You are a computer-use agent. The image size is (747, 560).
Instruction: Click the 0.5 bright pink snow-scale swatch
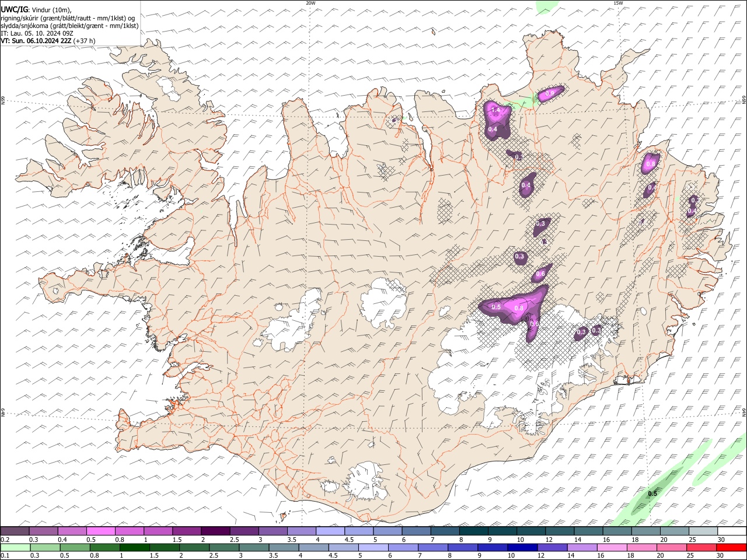pos(101,531)
